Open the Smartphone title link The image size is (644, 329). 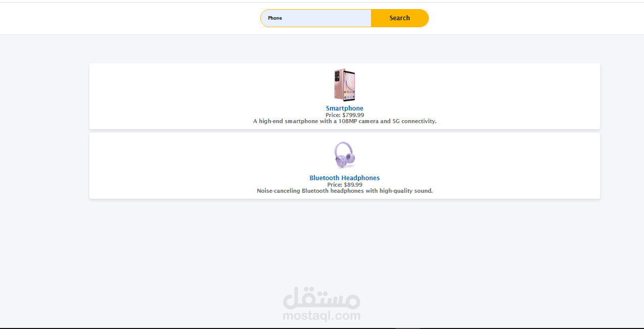345,108
